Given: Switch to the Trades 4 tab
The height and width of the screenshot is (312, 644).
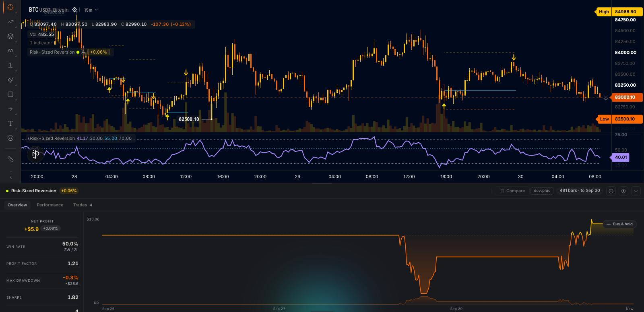Looking at the screenshot, I should (x=83, y=205).
